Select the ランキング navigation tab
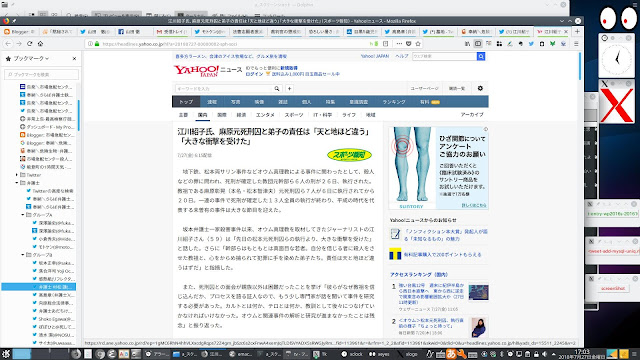This screenshot has height=360, width=640. pyautogui.click(x=394, y=102)
